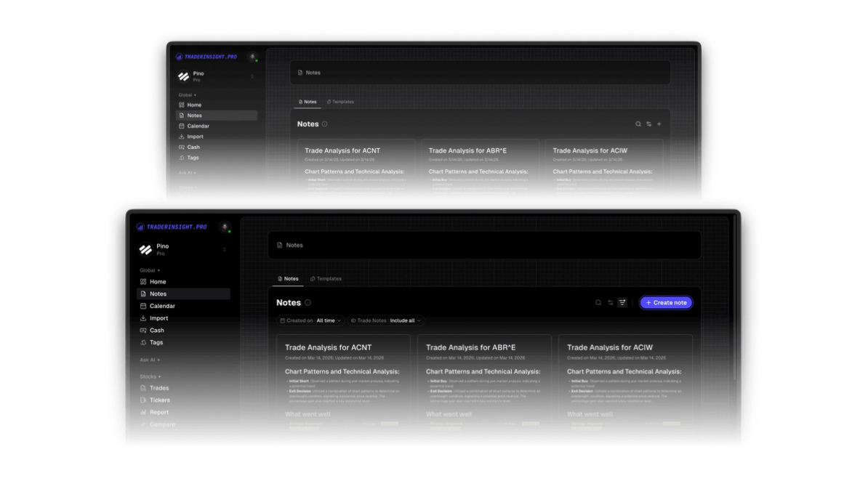Image resolution: width=868 pixels, height=489 pixels.
Task: Click Notes breadcrumb in upper window header bar
Action: point(309,73)
